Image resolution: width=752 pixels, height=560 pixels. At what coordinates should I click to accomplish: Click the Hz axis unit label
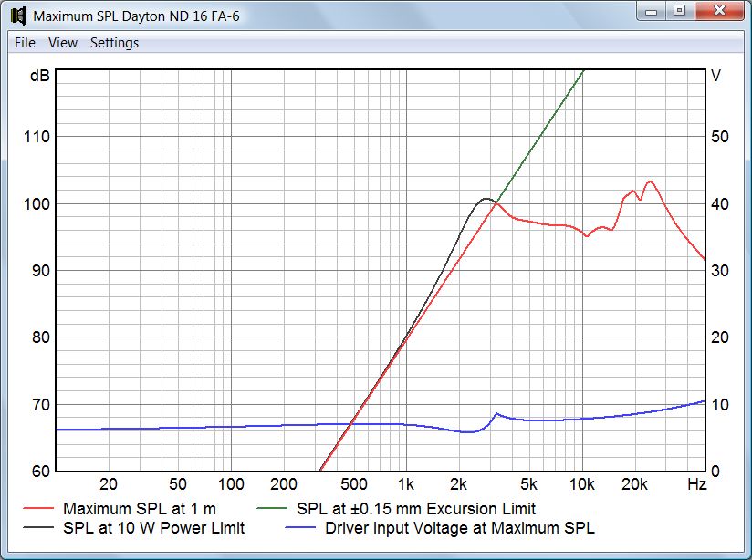pyautogui.click(x=697, y=484)
